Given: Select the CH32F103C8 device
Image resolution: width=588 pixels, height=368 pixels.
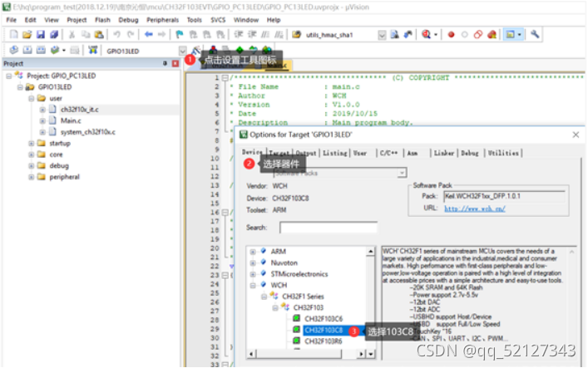Looking at the screenshot, I should 324,330.
